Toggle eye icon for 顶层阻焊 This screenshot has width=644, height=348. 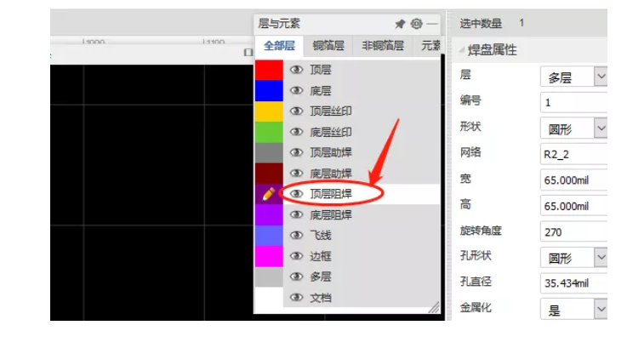(297, 193)
